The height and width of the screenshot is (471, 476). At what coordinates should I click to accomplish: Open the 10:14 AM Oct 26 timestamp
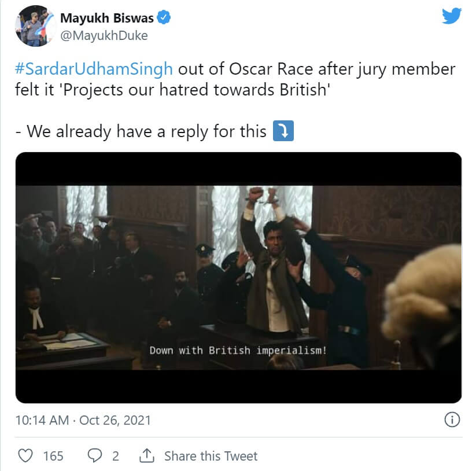pyautogui.click(x=83, y=420)
